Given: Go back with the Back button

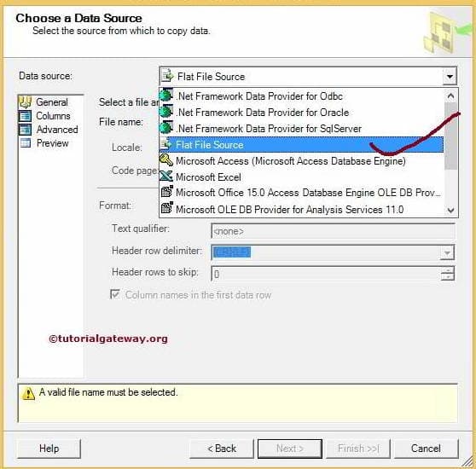Looking at the screenshot, I should tap(221, 448).
